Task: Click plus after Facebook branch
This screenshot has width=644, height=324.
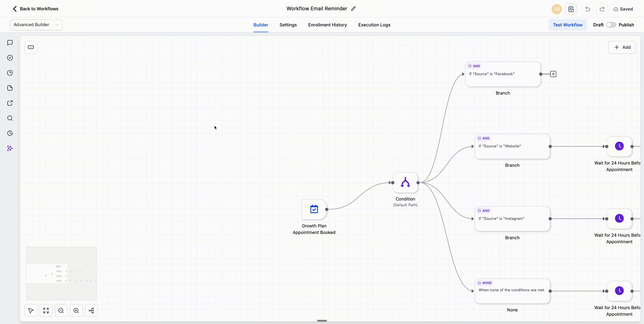Action: tap(553, 74)
